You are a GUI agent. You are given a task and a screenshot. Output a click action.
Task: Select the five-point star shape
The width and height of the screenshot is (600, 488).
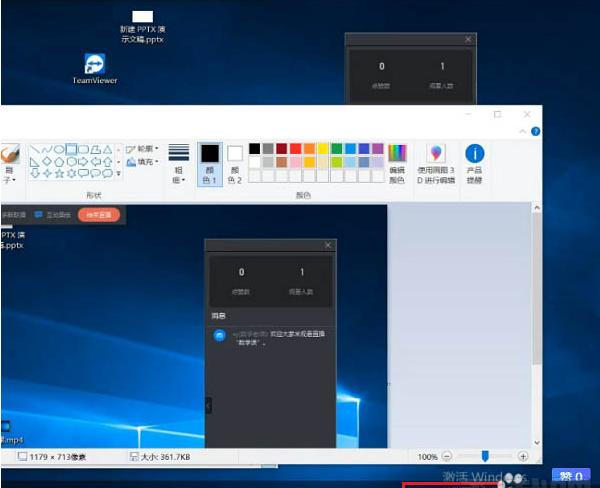pos(60,173)
